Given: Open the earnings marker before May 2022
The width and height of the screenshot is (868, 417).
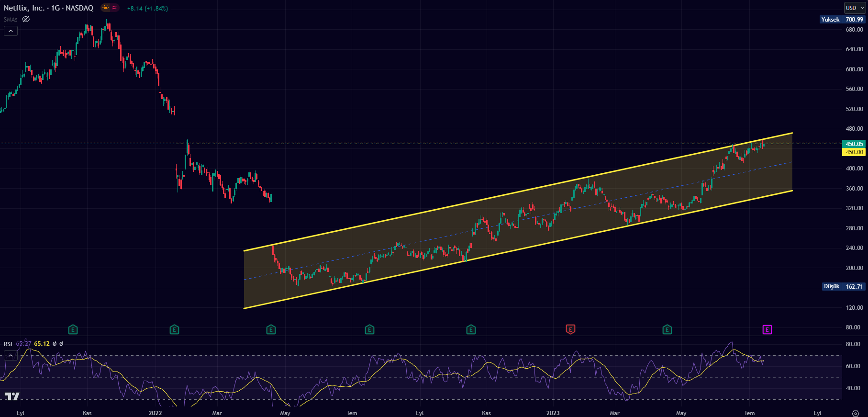Looking at the screenshot, I should (271, 329).
